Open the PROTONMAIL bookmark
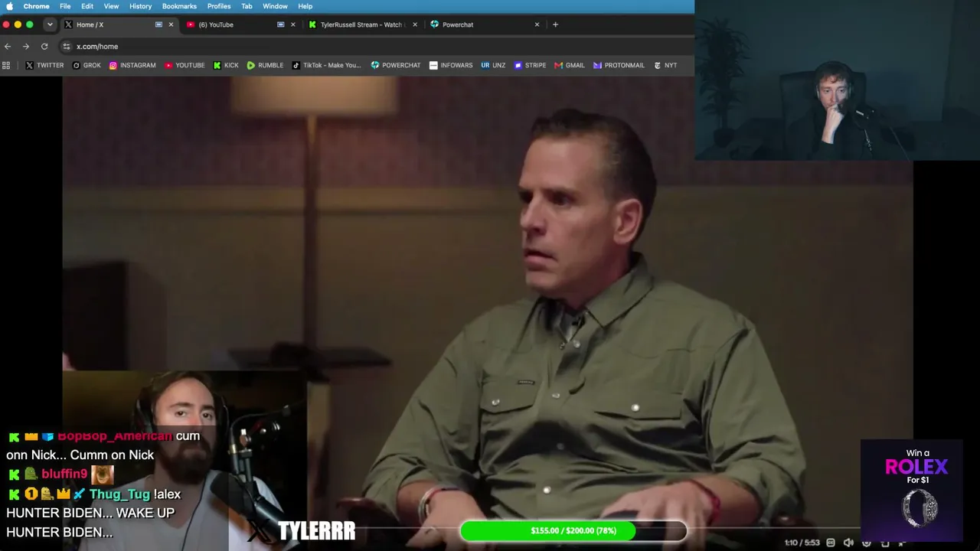This screenshot has width=980, height=551. tap(619, 65)
